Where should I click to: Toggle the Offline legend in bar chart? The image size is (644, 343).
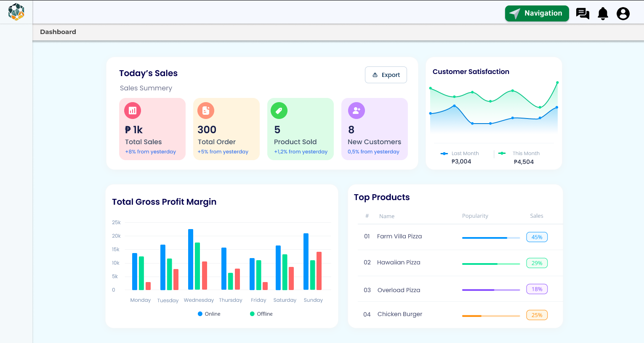point(261,314)
